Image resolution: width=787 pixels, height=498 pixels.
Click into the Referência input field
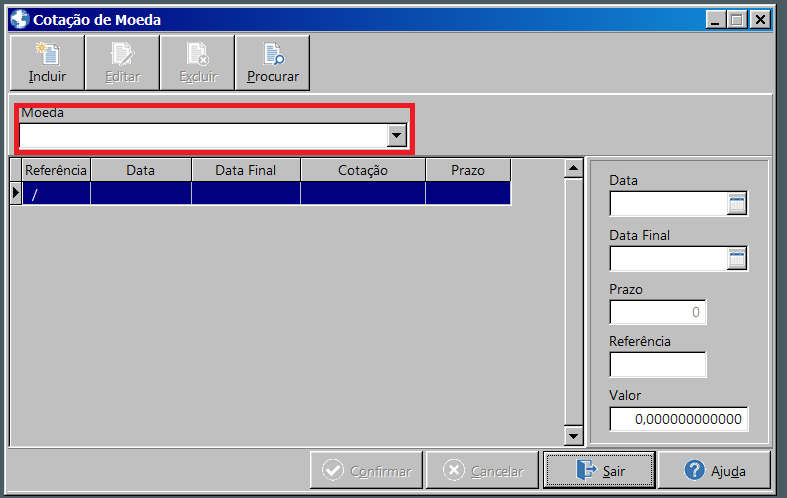(x=658, y=365)
